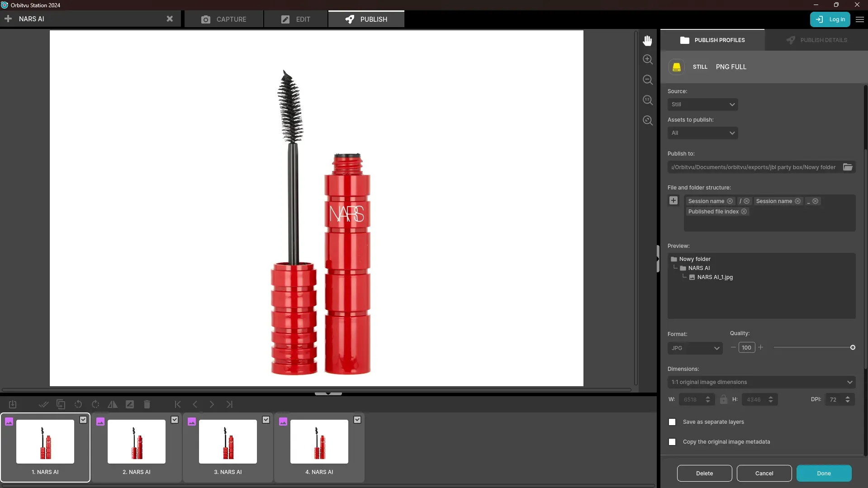Viewport: 868px width, 488px height.
Task: Click the Done button
Action: [x=824, y=473]
